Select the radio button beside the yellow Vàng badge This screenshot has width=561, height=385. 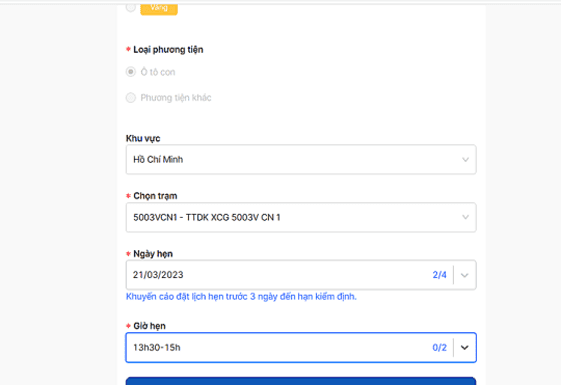pyautogui.click(x=131, y=7)
